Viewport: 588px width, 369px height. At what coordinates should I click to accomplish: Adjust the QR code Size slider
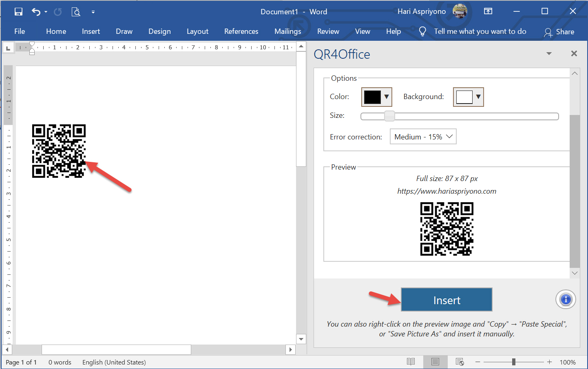click(x=389, y=116)
